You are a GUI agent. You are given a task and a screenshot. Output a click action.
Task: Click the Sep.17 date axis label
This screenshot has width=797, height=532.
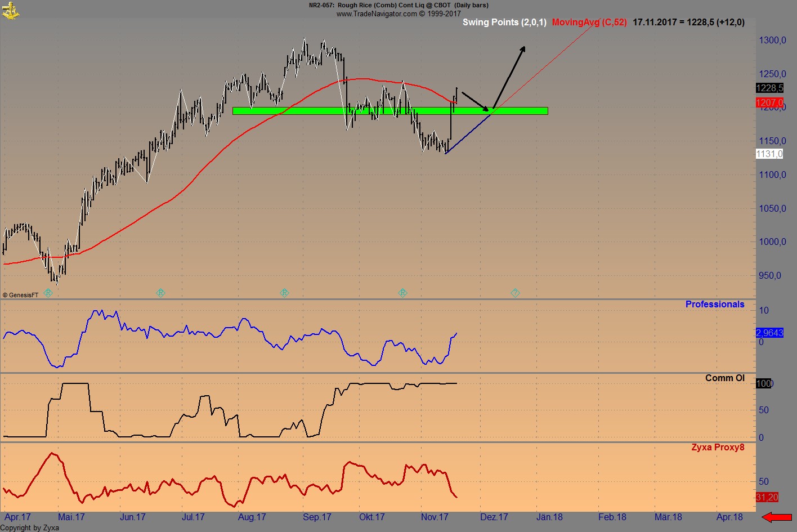[x=317, y=517]
